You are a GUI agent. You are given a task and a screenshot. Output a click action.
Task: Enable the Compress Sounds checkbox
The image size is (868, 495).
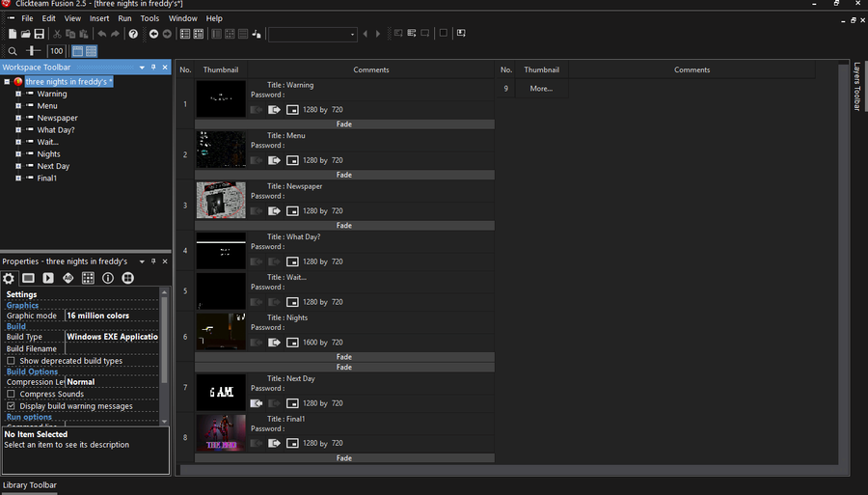click(11, 394)
